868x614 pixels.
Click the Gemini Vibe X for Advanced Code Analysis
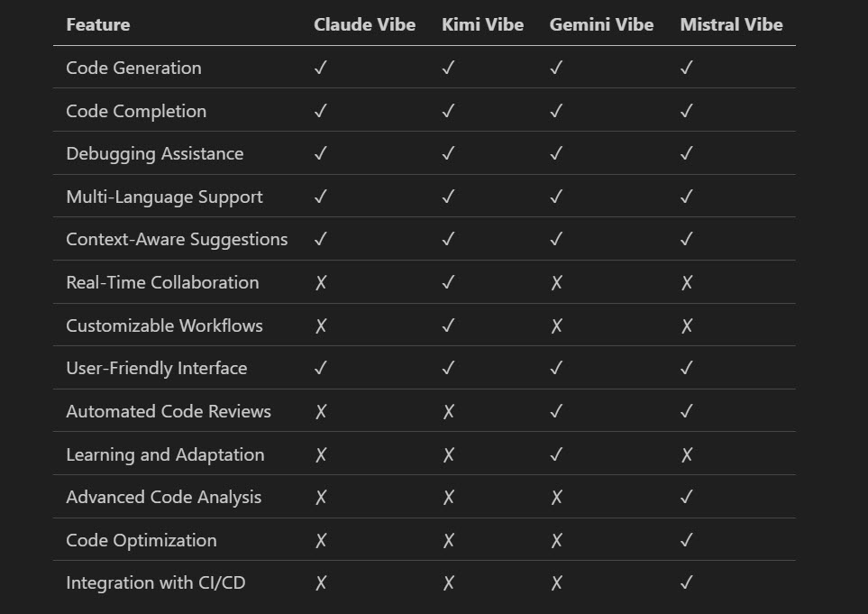tap(556, 497)
